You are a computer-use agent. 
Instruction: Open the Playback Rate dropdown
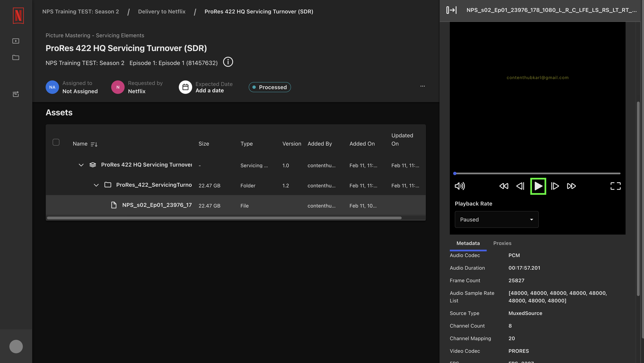coord(496,219)
